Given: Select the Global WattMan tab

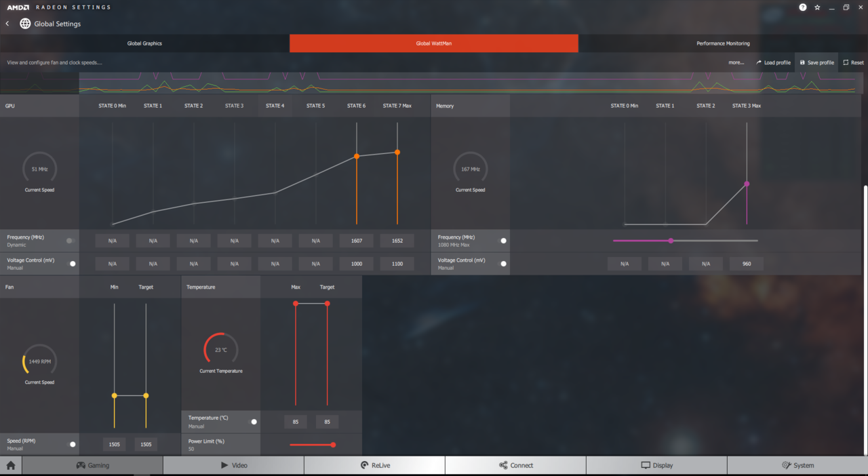Looking at the screenshot, I should point(434,43).
